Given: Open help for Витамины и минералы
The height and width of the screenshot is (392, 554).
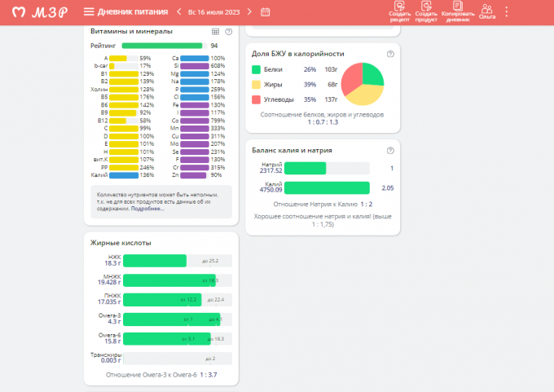Looking at the screenshot, I should click(x=228, y=31).
